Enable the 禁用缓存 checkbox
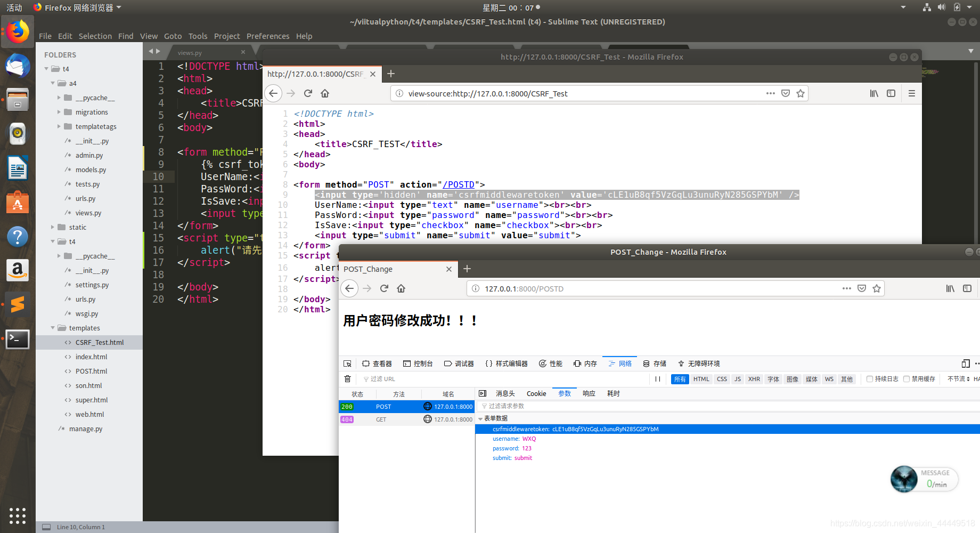The image size is (980, 533). [x=907, y=379]
